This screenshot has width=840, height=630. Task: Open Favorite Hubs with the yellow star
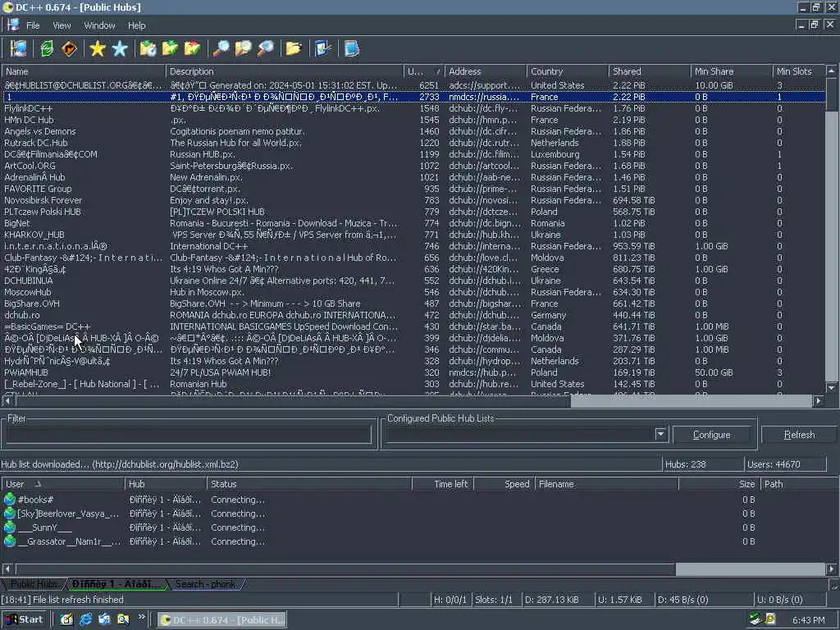click(98, 48)
